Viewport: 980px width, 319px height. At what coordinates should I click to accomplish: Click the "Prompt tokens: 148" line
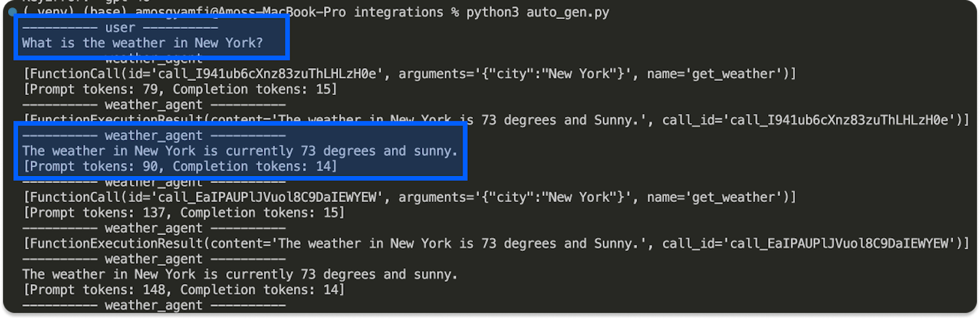pyautogui.click(x=184, y=290)
